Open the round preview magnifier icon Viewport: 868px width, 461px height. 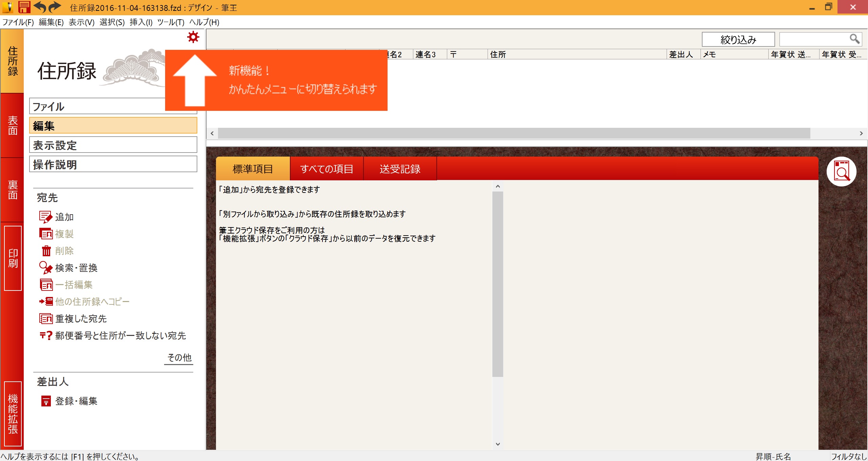(841, 171)
